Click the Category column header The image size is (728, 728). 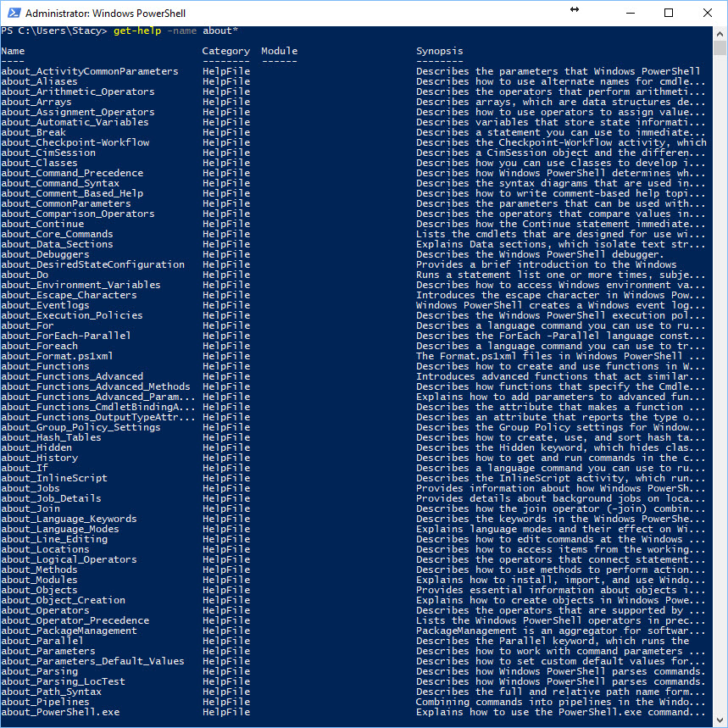[x=225, y=51]
